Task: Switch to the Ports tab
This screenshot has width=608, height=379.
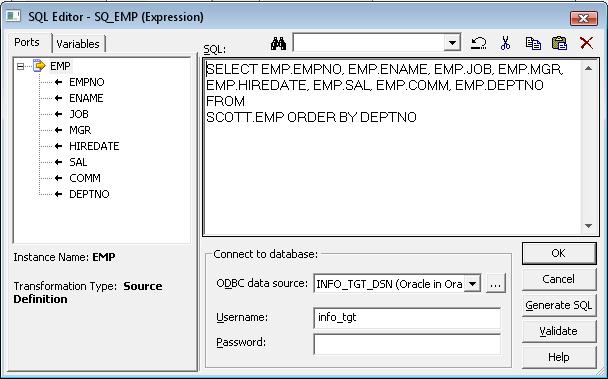Action: coord(27,42)
